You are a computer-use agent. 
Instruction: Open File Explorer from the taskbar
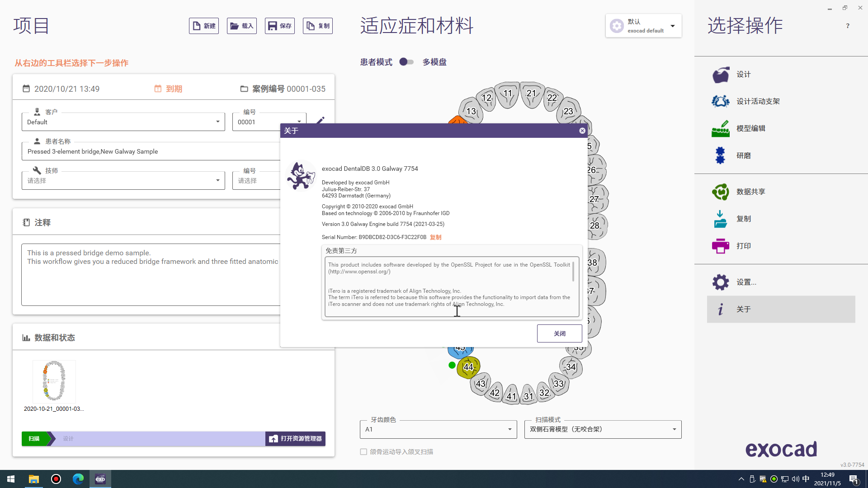click(33, 479)
